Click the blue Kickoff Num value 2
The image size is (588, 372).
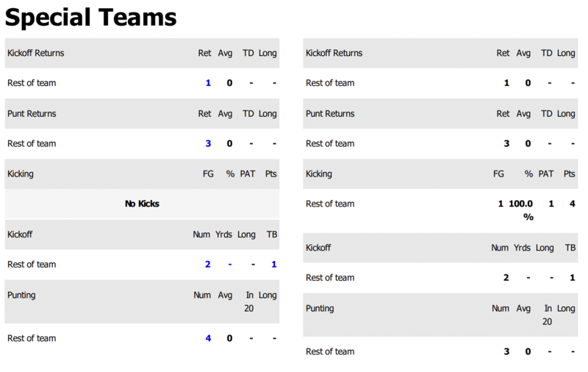click(x=207, y=264)
